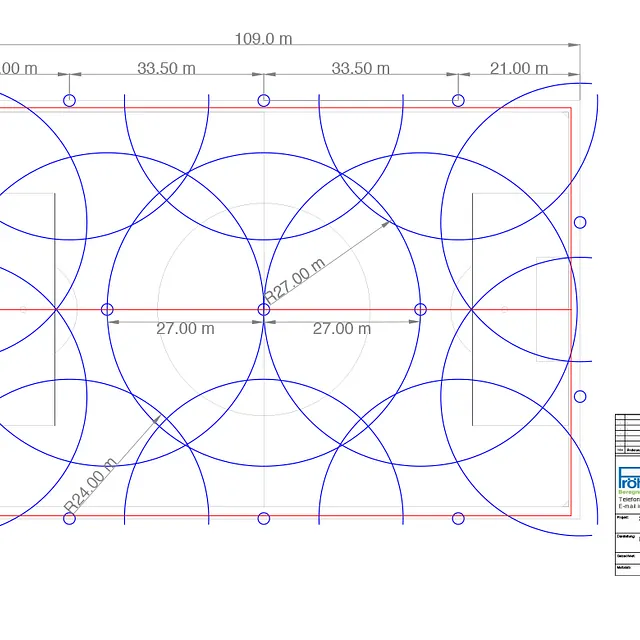Select the R24.00 m radius label

coord(91,483)
